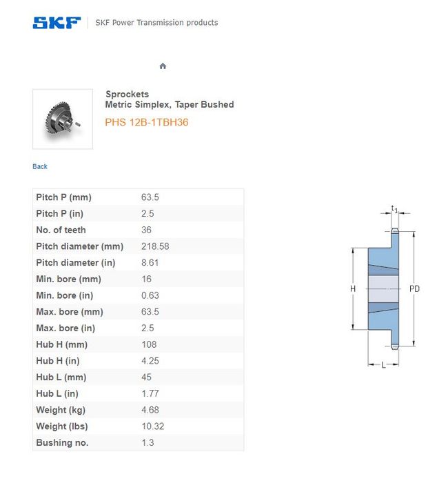
Task: Go to the home page icon
Action: (x=163, y=66)
